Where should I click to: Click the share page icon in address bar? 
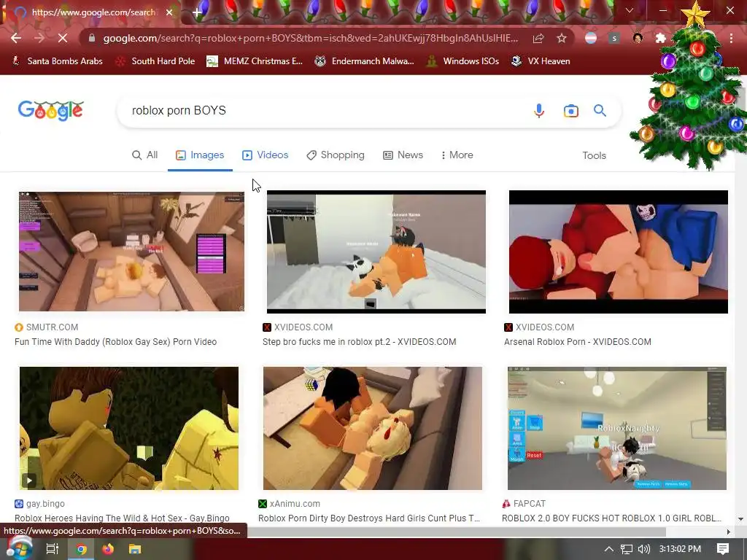pyautogui.click(x=538, y=38)
